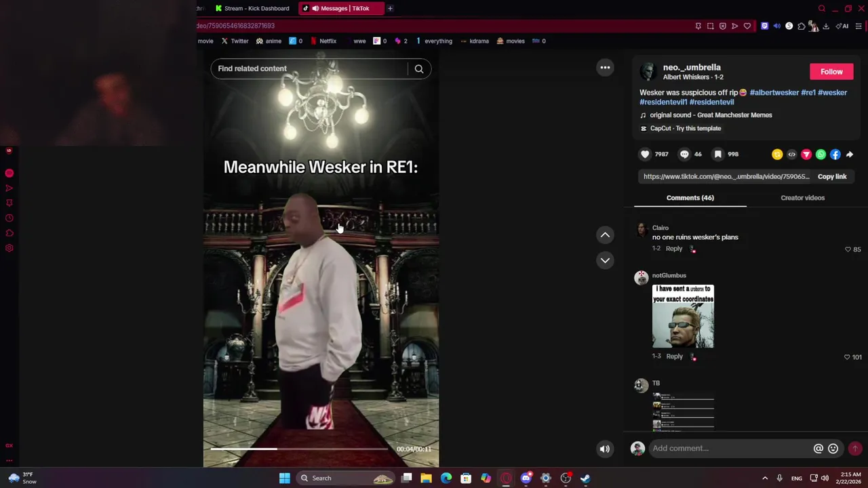The width and height of the screenshot is (868, 488).
Task: Open browser easy setup menu icon
Action: [x=859, y=26]
